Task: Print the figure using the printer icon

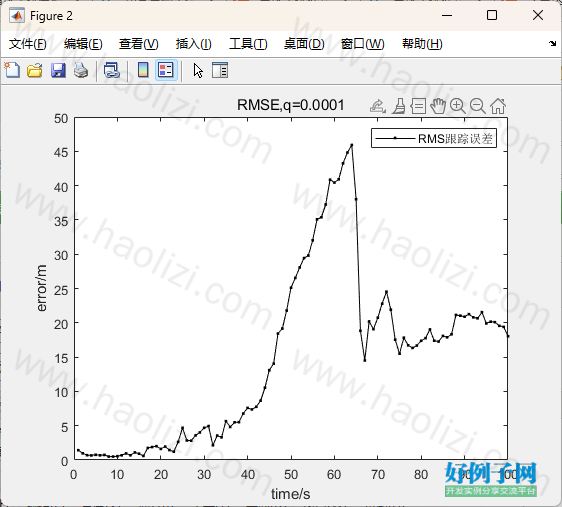Action: pos(81,70)
